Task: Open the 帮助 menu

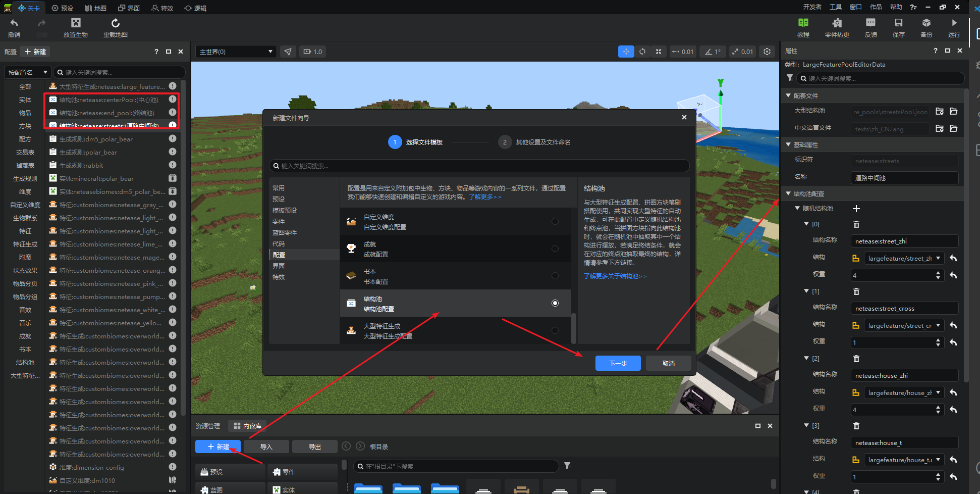Action: point(896,7)
